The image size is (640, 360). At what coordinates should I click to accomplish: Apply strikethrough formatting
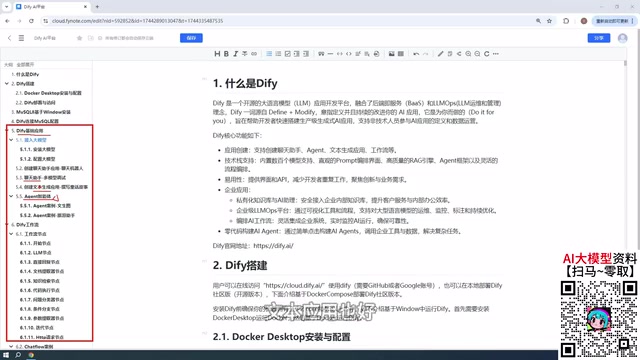(x=244, y=54)
